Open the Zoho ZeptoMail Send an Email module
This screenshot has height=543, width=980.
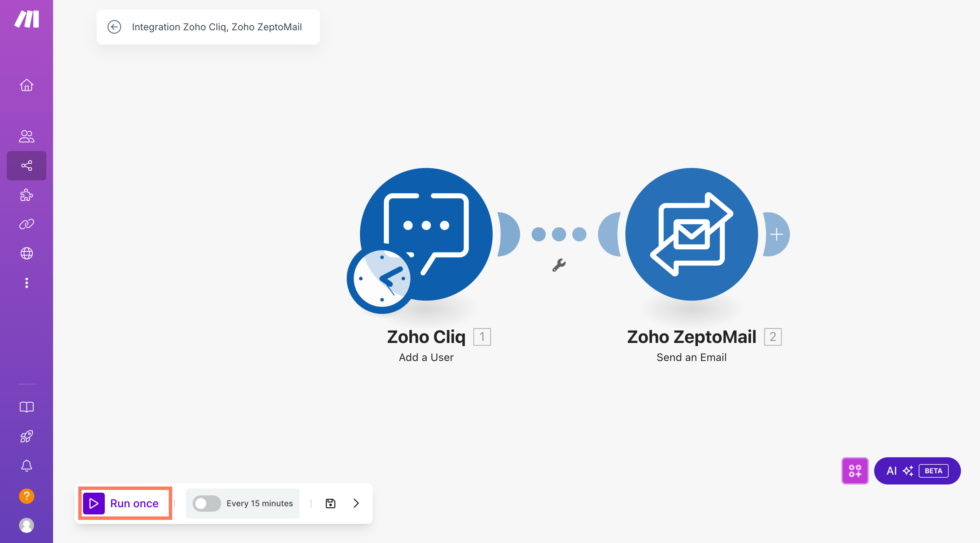(691, 234)
